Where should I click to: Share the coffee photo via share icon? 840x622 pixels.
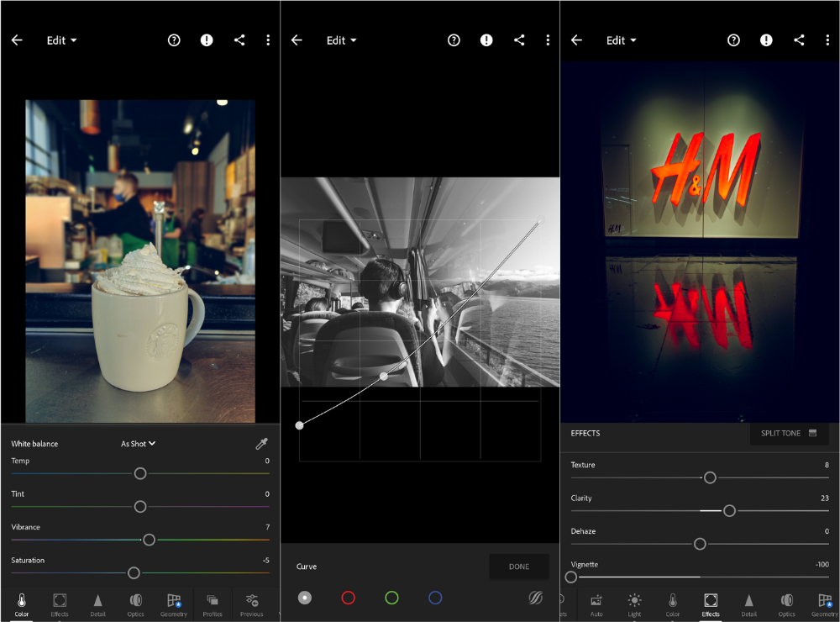(239, 40)
